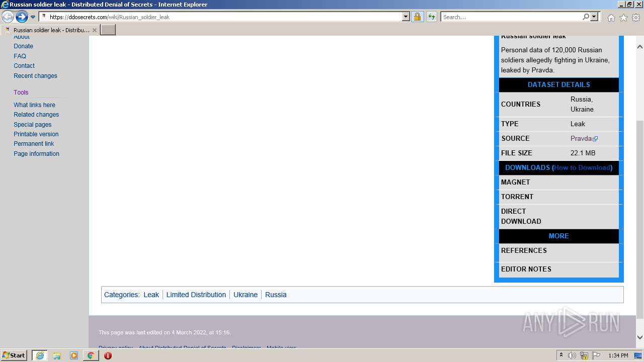Open Printable version link
The height and width of the screenshot is (362, 644).
point(36,134)
